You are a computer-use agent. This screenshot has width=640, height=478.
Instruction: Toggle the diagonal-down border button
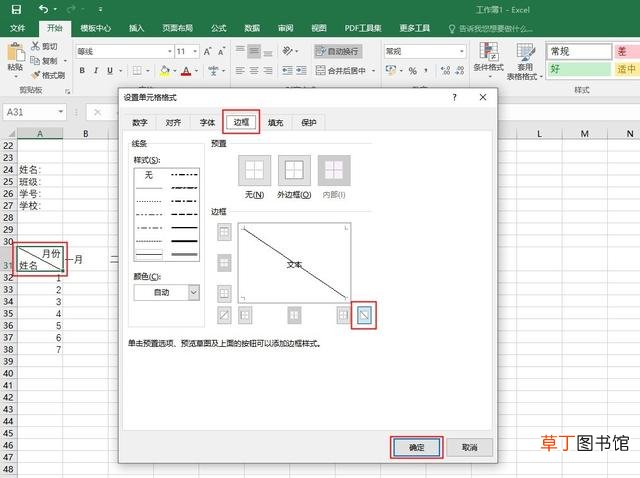click(364, 315)
